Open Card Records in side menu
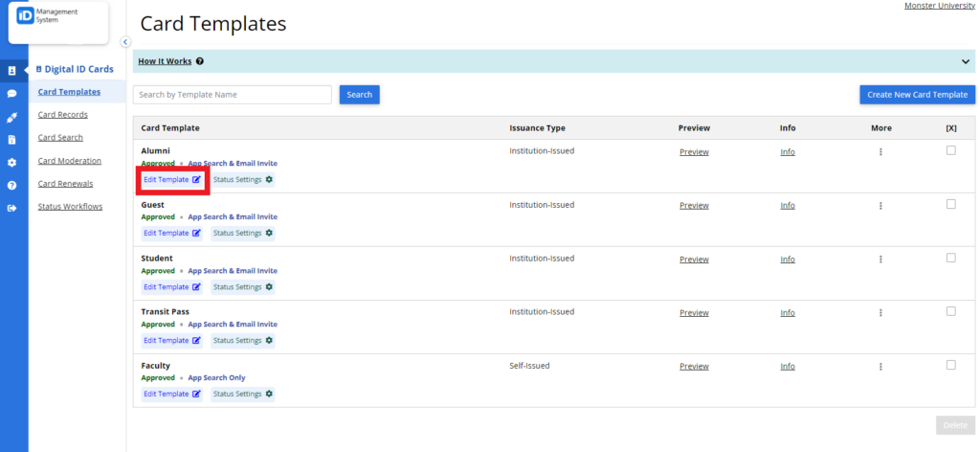 (62, 114)
